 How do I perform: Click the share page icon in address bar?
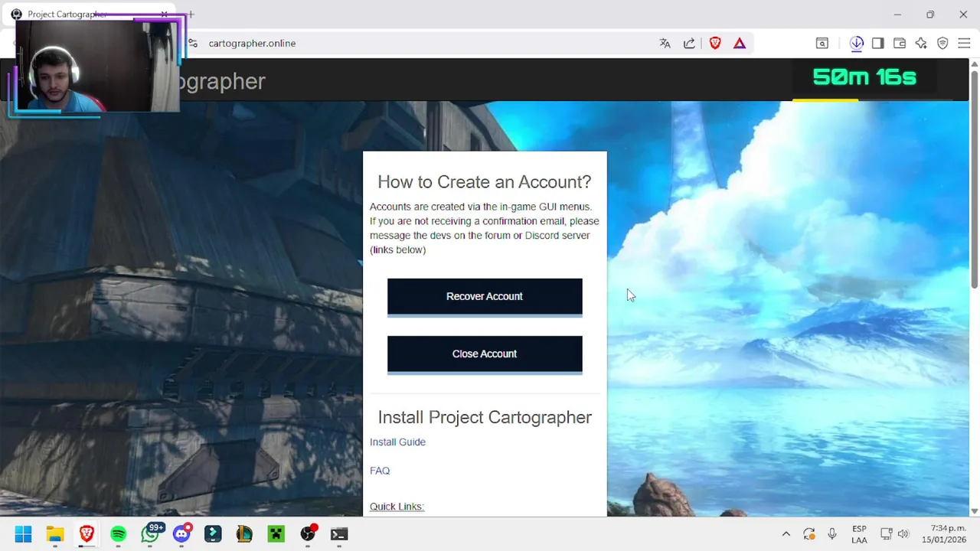689,44
